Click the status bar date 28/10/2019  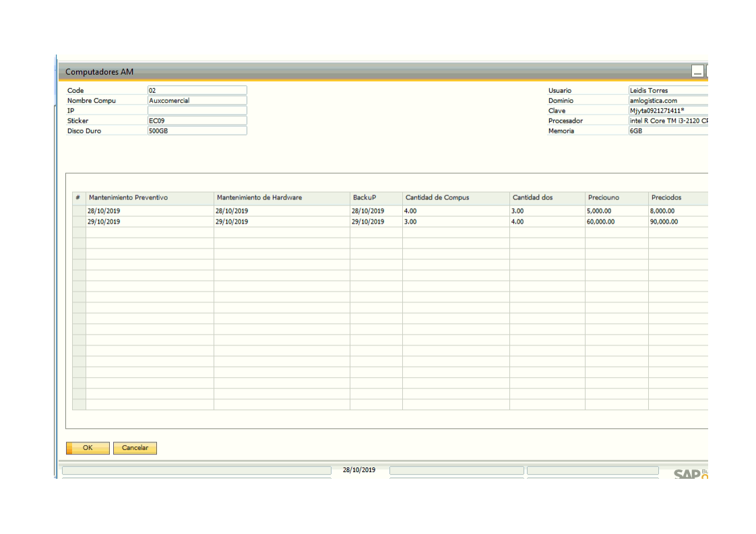pos(359,470)
